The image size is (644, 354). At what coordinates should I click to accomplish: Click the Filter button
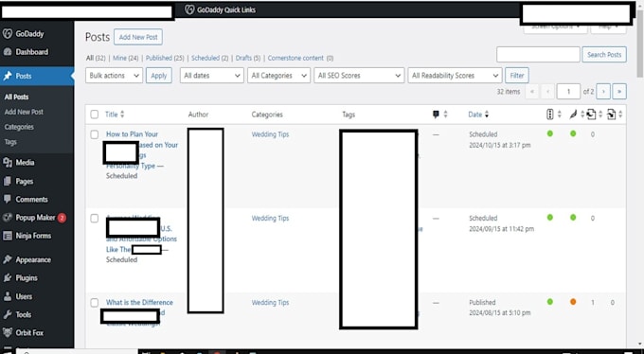[x=517, y=76]
